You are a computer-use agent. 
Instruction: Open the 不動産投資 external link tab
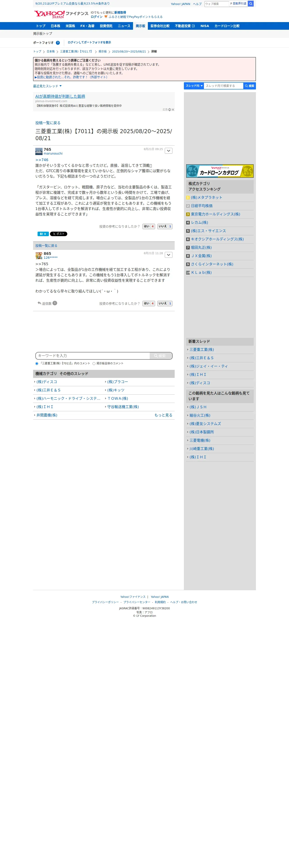tap(185, 26)
